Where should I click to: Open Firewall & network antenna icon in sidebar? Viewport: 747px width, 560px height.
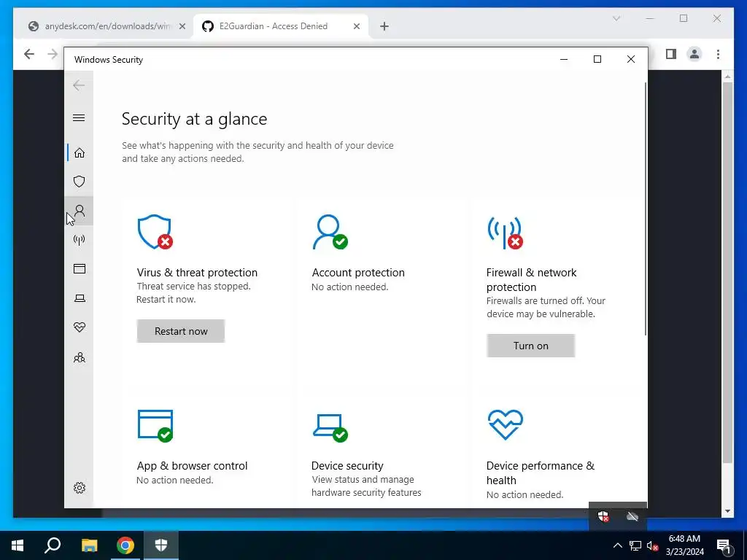79,239
